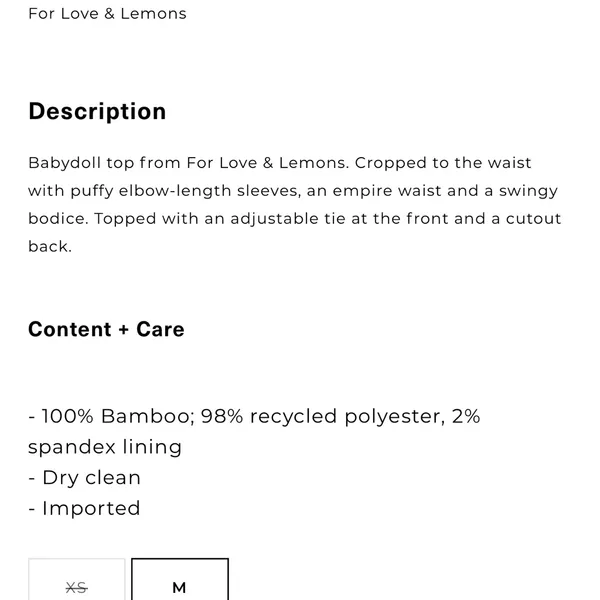
Task: Click 'Babydoll top' in the description
Action: point(80,163)
